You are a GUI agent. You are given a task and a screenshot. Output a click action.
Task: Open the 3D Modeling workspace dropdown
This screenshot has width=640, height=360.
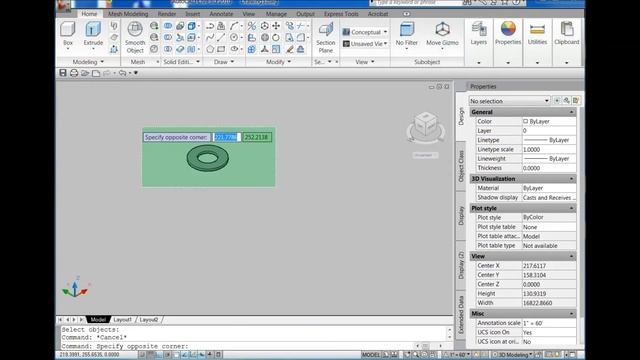pos(513,355)
